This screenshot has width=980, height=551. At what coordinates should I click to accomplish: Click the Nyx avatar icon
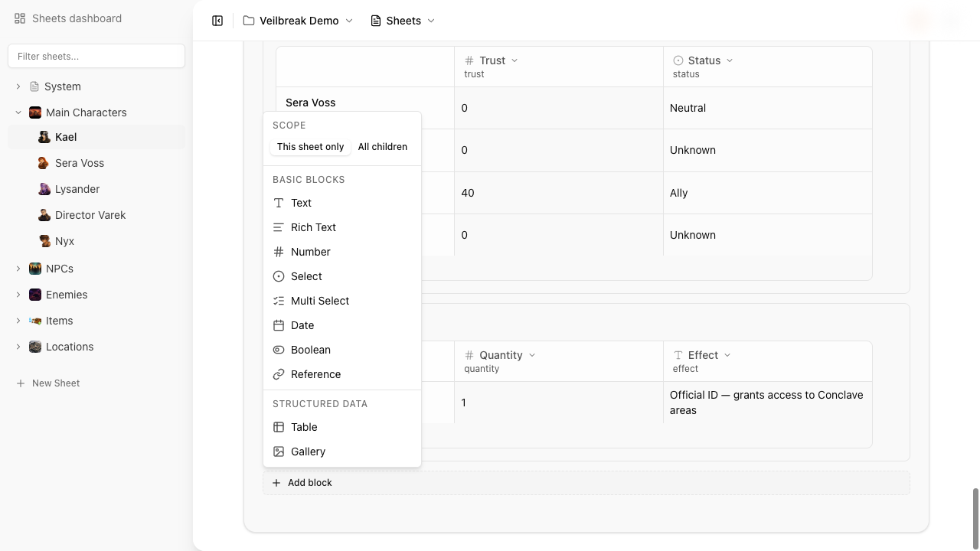click(44, 241)
